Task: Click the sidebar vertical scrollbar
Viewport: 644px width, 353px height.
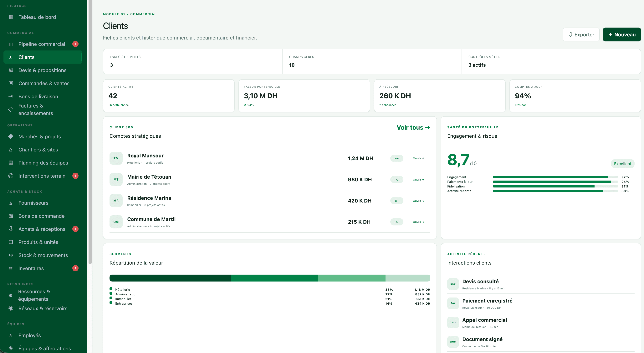Action: [90, 132]
